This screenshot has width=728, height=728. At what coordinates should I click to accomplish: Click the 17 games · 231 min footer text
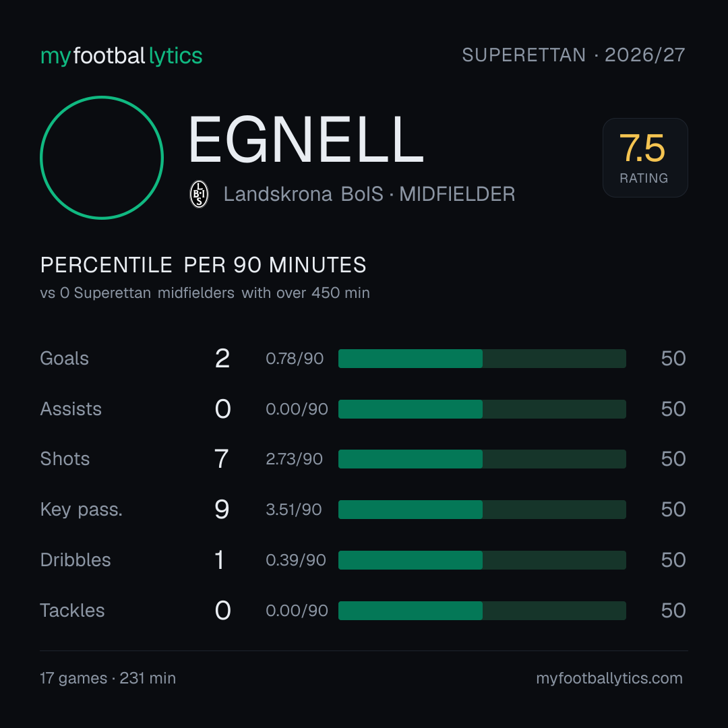click(108, 678)
